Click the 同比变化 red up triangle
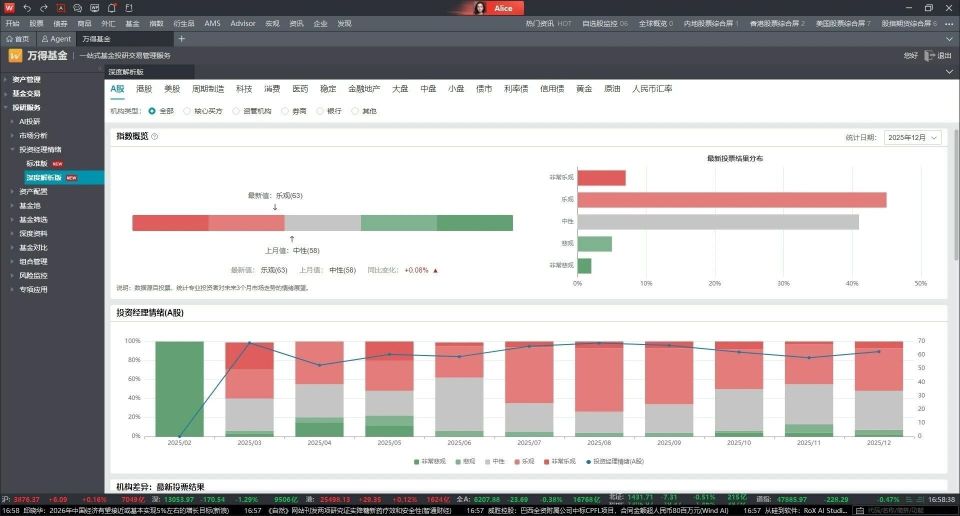 (435, 270)
